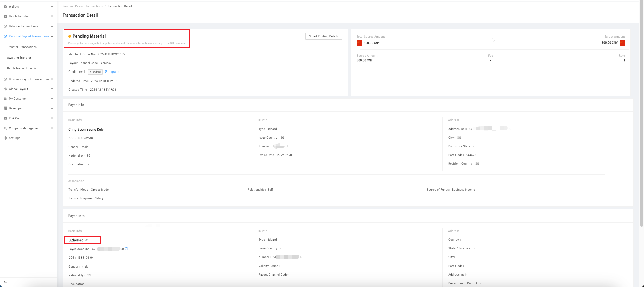Expand the Risk Control chevron
This screenshot has width=644, height=287.
point(52,118)
